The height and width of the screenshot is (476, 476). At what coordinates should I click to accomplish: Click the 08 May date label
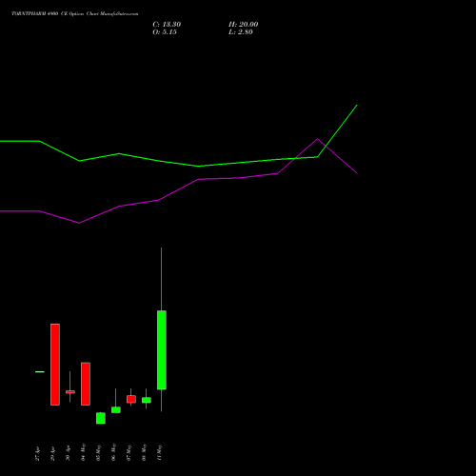pyautogui.click(x=144, y=452)
